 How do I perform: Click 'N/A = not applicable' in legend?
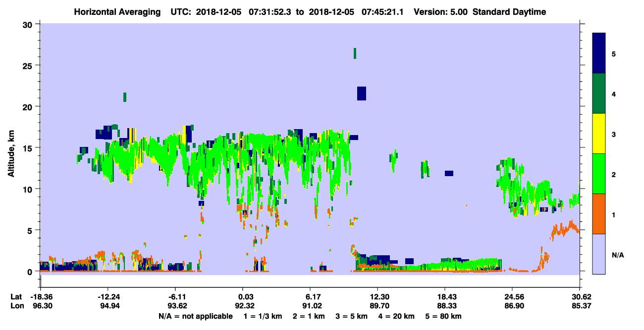pyautogui.click(x=196, y=316)
